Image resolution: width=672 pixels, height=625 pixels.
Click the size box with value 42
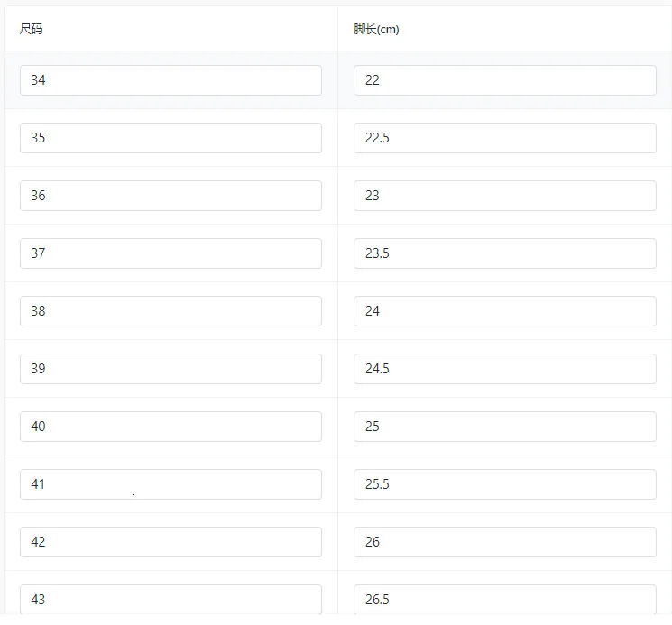170,542
